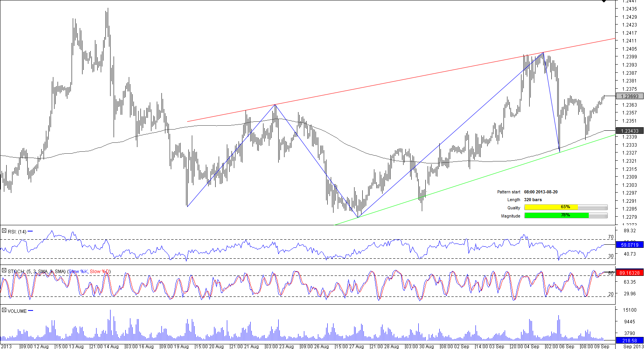Screen dimensions: 644x349
Task: Click the 9445 volume scale value
Action: pos(630,322)
